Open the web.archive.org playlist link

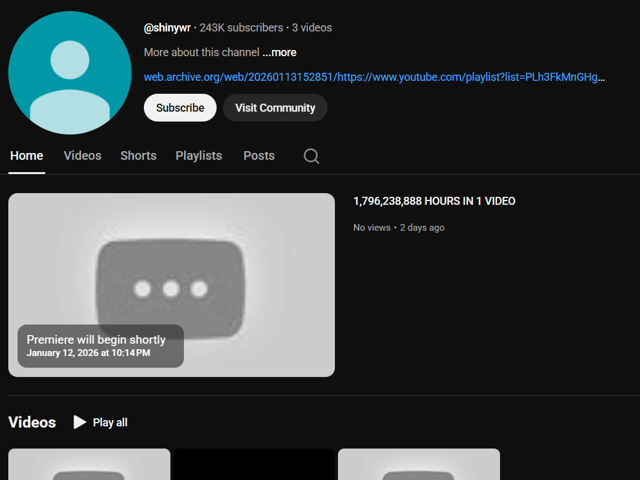point(374,77)
